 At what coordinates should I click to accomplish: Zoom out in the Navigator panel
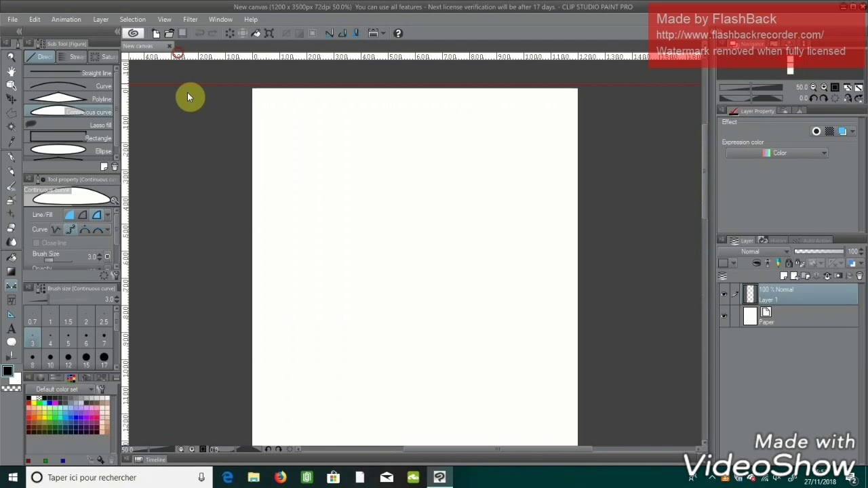coord(813,87)
